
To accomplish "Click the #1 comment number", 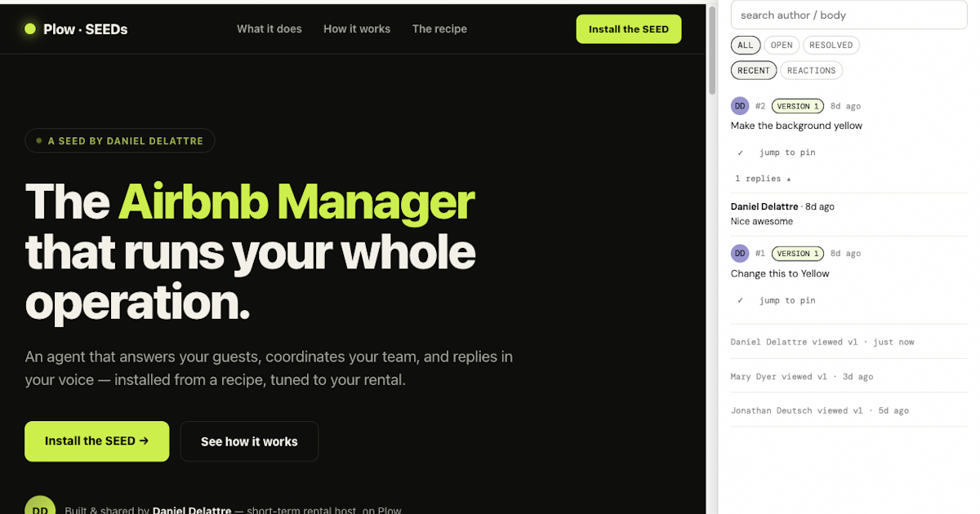I will [x=760, y=254].
